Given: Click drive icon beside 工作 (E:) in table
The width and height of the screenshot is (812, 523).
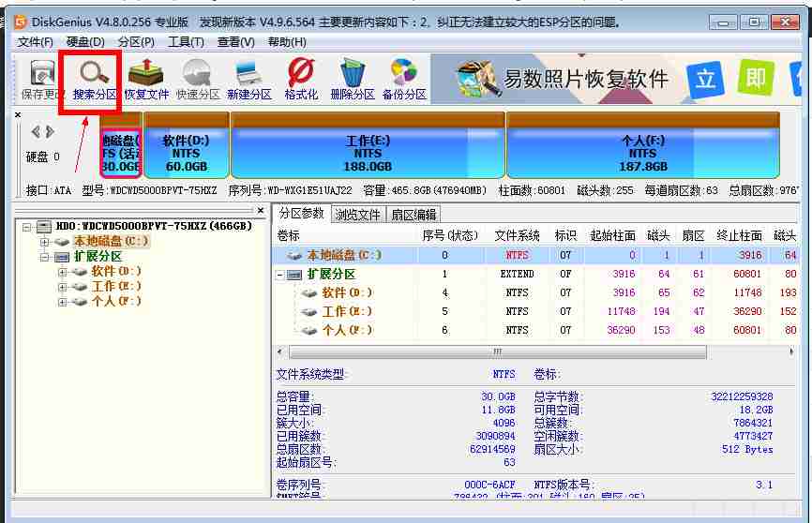Looking at the screenshot, I should [x=309, y=312].
